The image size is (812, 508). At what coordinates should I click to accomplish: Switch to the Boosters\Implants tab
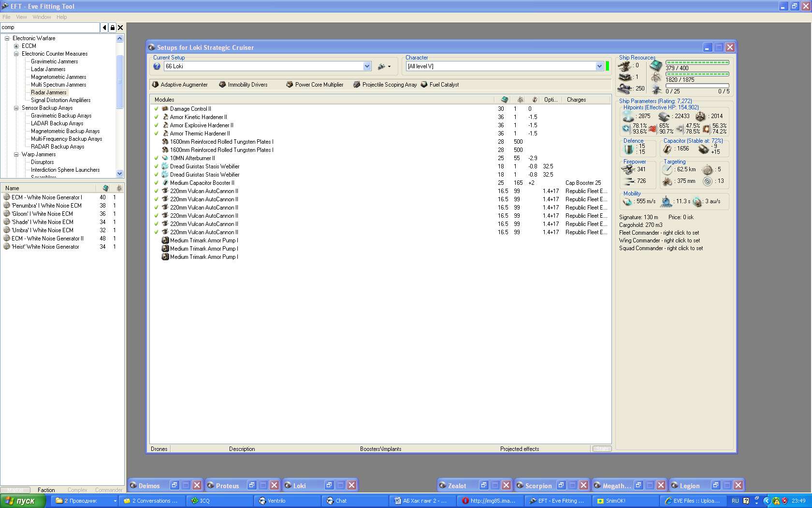point(380,449)
